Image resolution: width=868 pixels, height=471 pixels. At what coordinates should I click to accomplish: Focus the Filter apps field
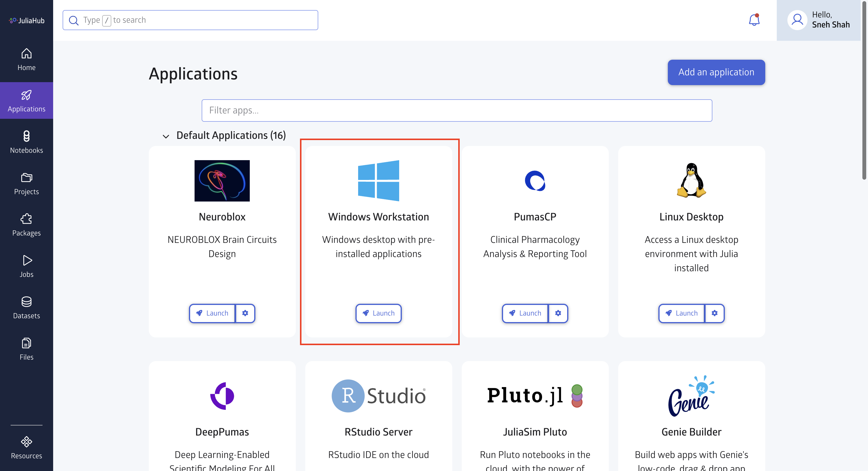(x=456, y=110)
